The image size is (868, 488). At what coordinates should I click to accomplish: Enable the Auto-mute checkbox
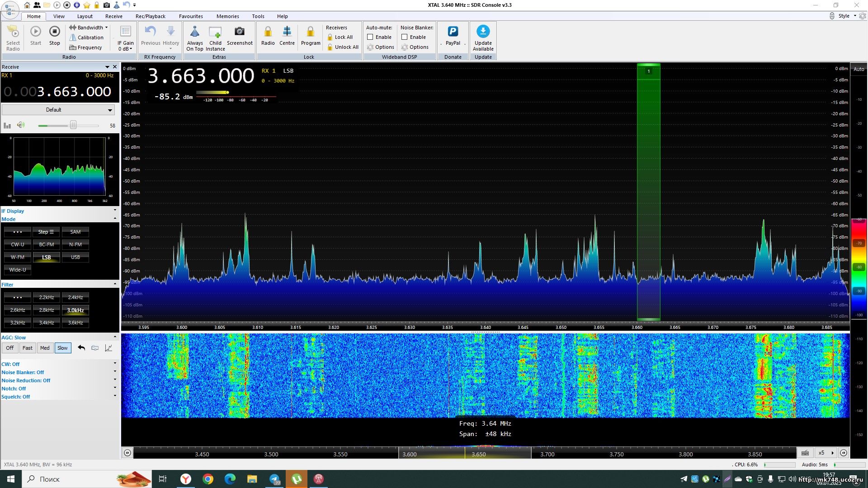tap(370, 37)
